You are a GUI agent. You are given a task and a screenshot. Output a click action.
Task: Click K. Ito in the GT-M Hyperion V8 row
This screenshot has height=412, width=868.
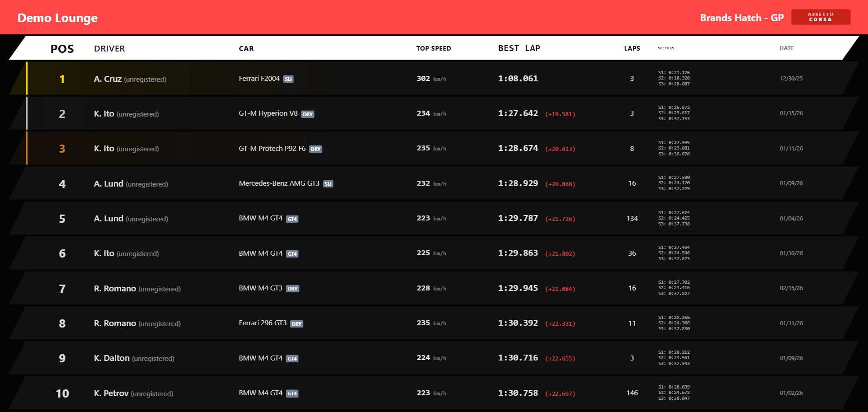pos(104,114)
